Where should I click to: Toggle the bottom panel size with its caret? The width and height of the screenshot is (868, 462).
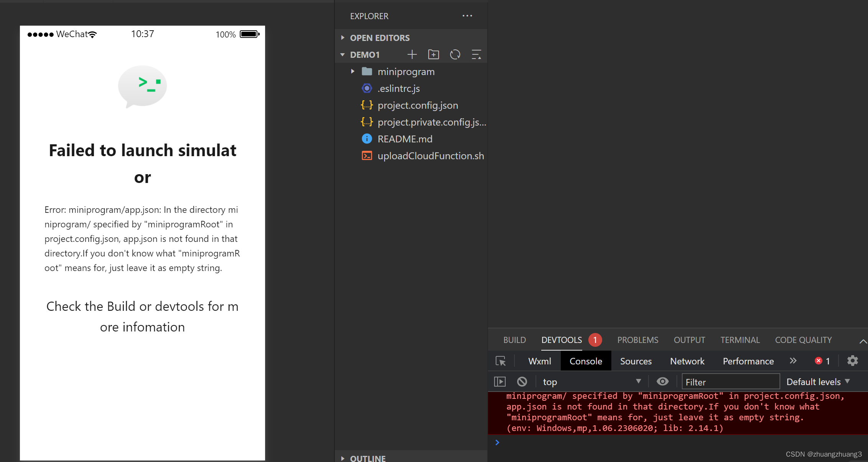pyautogui.click(x=863, y=341)
